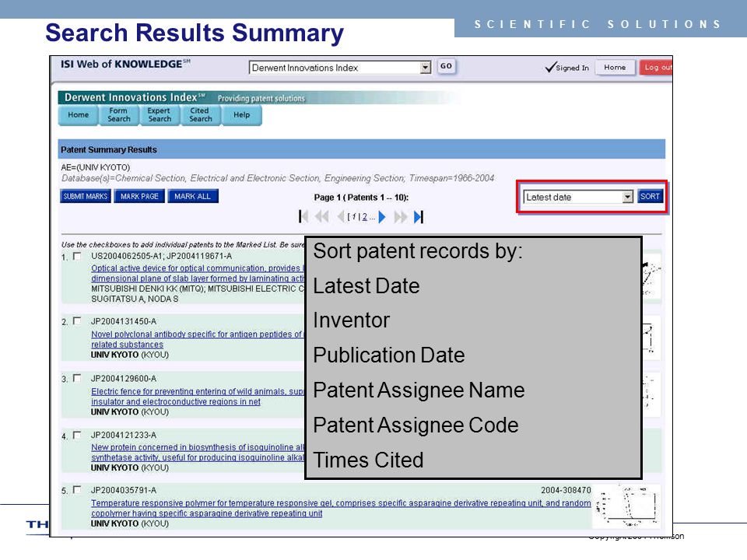Tick checkbox for patent 4 JP2004121233-A
747x560 pixels.
77,435
